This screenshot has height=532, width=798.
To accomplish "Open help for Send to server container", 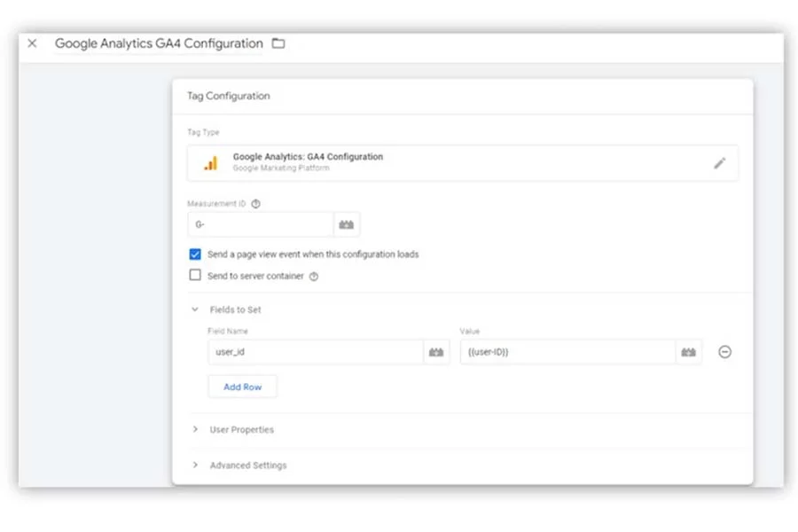I will (314, 277).
